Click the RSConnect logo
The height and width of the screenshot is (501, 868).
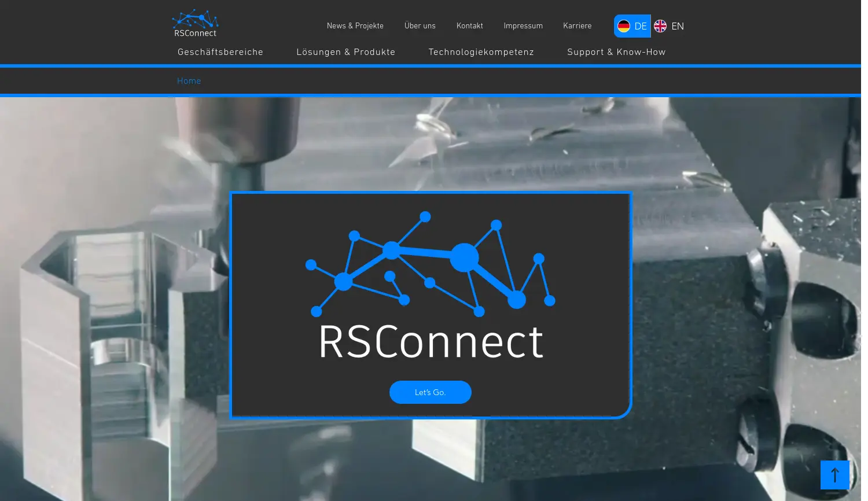click(x=195, y=23)
